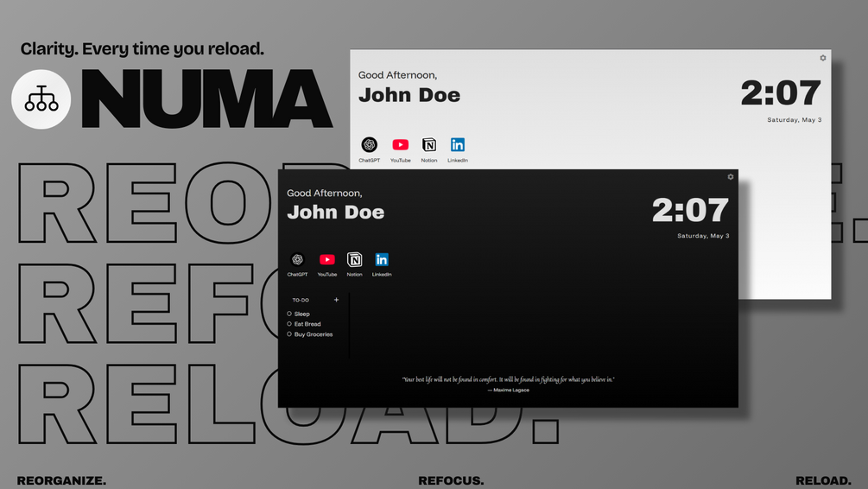Screen dimensions: 868x489
Task: Open LinkedIn shortcut in the dark window
Action: (382, 260)
